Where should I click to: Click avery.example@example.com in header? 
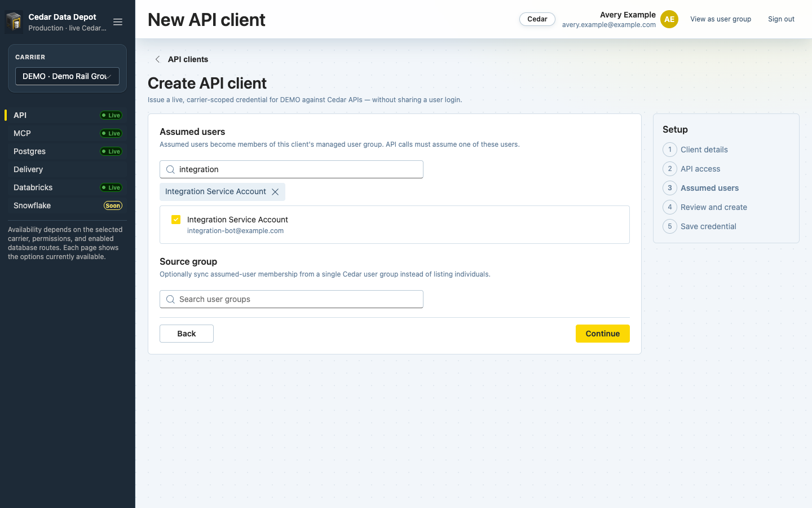[x=609, y=25]
